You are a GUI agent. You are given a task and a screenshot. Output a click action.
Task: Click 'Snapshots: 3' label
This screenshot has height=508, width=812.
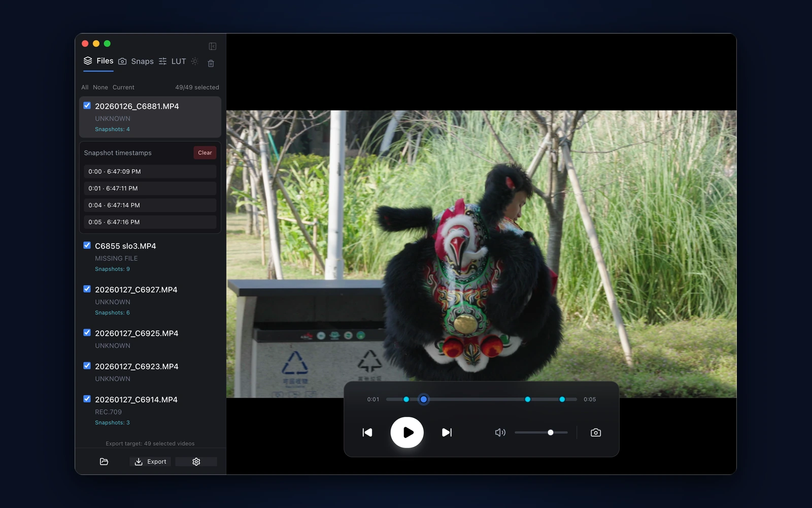pos(112,423)
